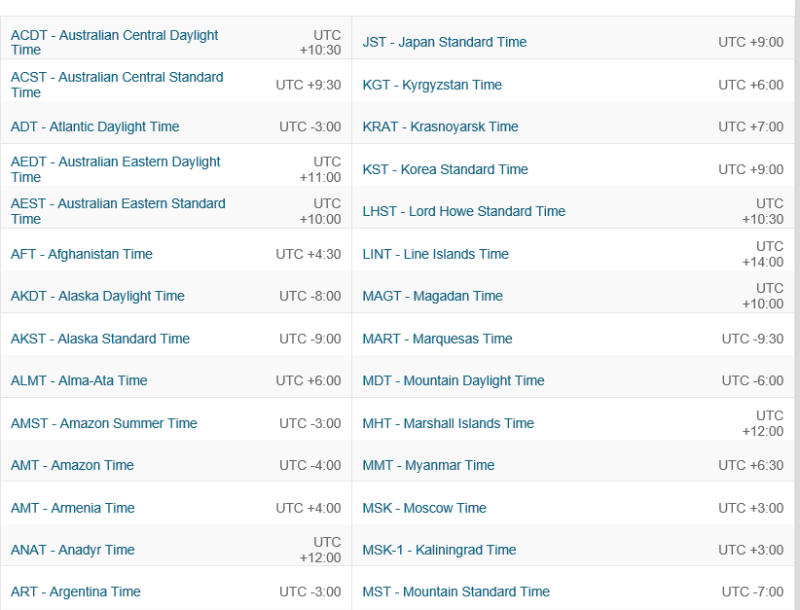Open MART Marquesas Time link
The image size is (800, 610).
[x=437, y=339]
